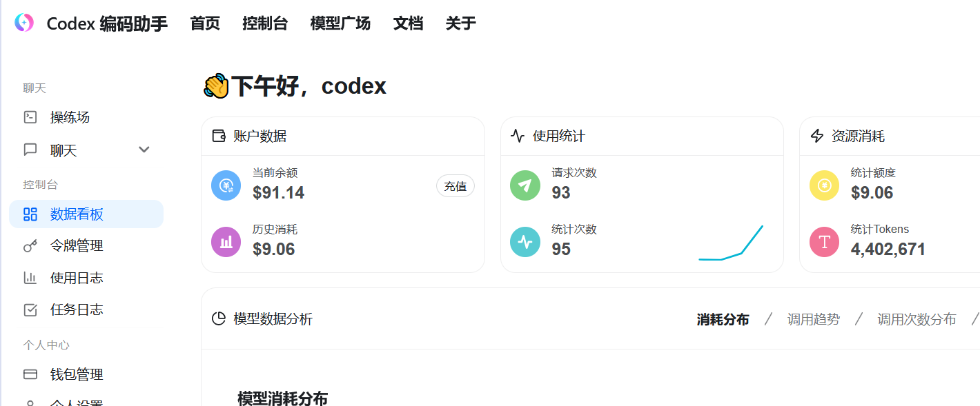
Task: Click the blue 当前余额 currency icon
Action: tap(226, 185)
